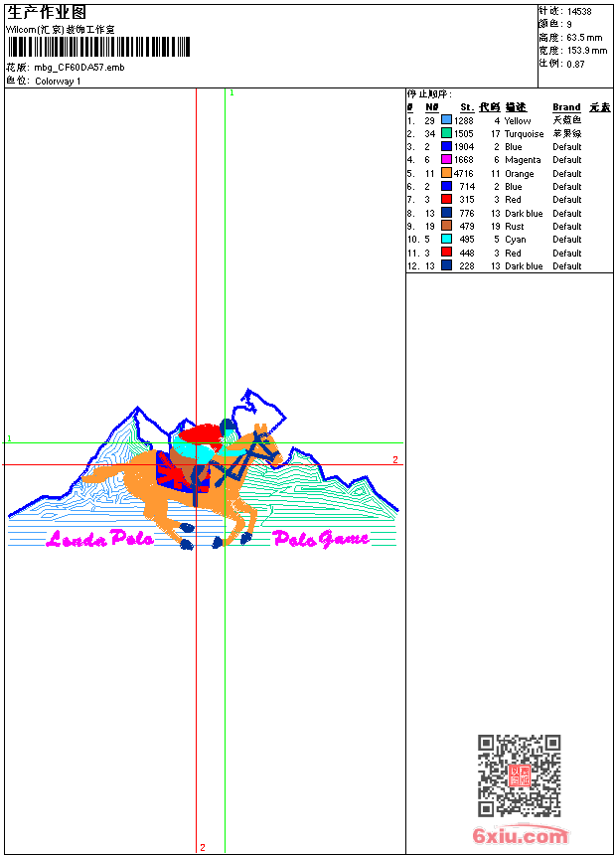Select the Magenta color swatch
Viewport: 616px width, 855px height.
(446, 159)
